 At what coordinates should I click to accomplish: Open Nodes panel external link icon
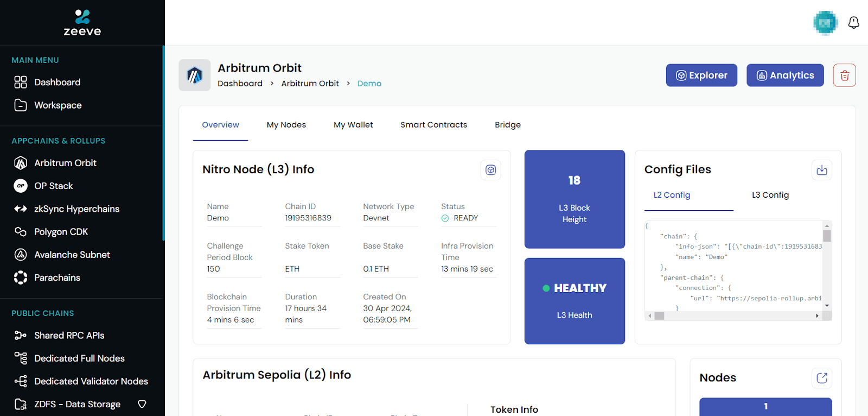click(x=822, y=378)
